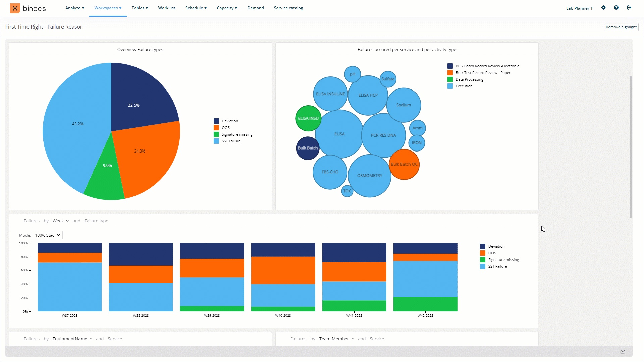This screenshot has height=362, width=644.
Task: Click the Remove highlight button
Action: [x=621, y=27]
